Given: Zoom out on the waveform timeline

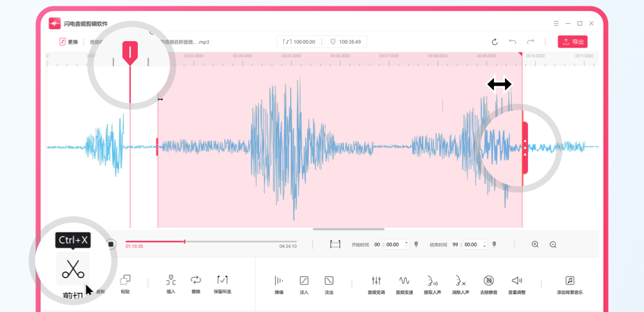Looking at the screenshot, I should (553, 244).
